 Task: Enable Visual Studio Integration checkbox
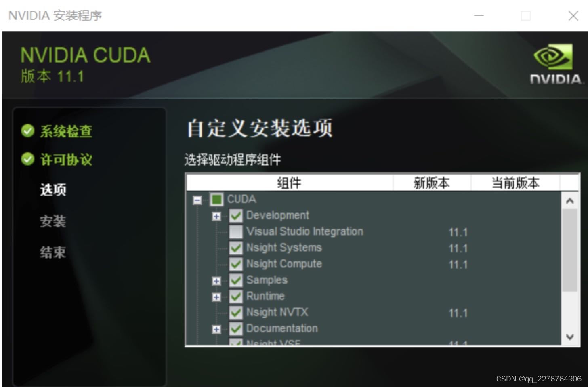coord(236,231)
